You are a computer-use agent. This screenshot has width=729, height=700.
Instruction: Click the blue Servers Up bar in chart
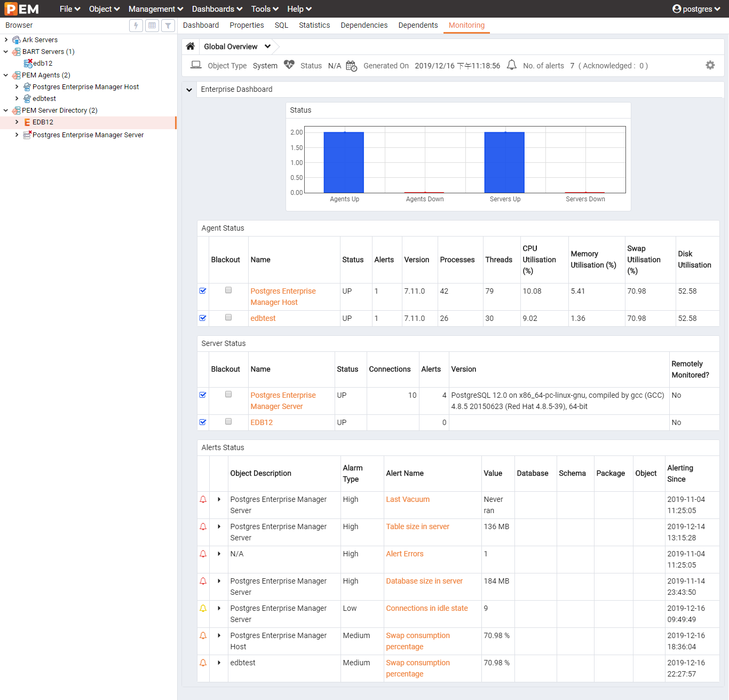click(504, 162)
